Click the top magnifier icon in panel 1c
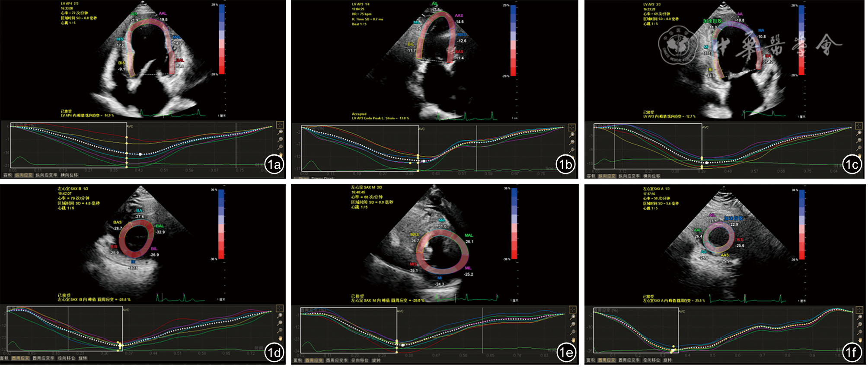Viewport: 868px width, 369px height. point(859,133)
